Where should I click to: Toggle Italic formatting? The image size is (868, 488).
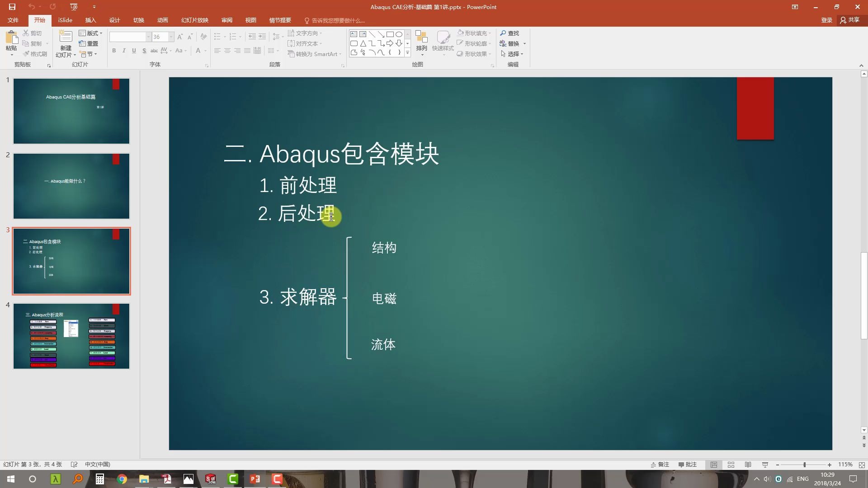(x=124, y=51)
